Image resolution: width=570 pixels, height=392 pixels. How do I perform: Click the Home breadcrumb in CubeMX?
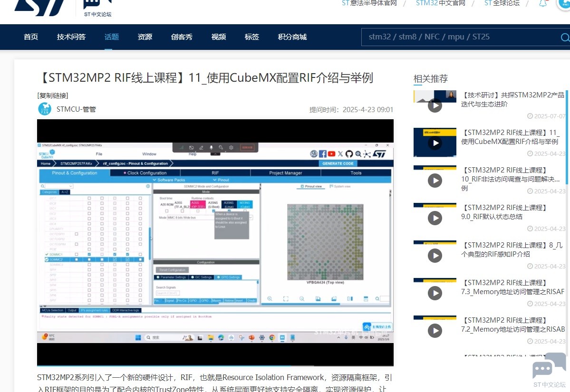coord(46,163)
